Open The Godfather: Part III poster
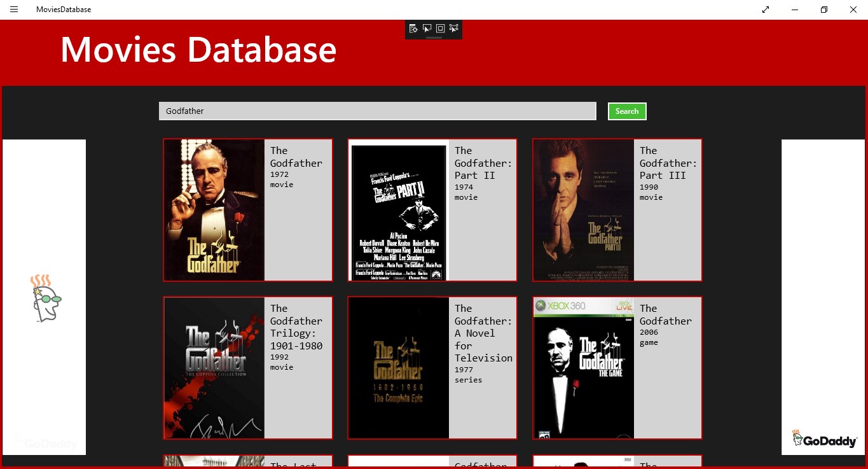The image size is (868, 469). coord(584,210)
